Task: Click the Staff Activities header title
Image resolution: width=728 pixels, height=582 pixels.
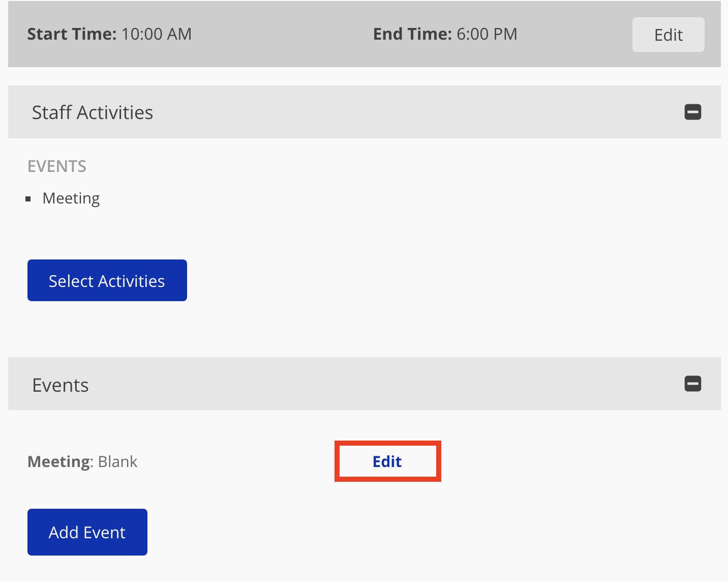Action: pyautogui.click(x=92, y=112)
